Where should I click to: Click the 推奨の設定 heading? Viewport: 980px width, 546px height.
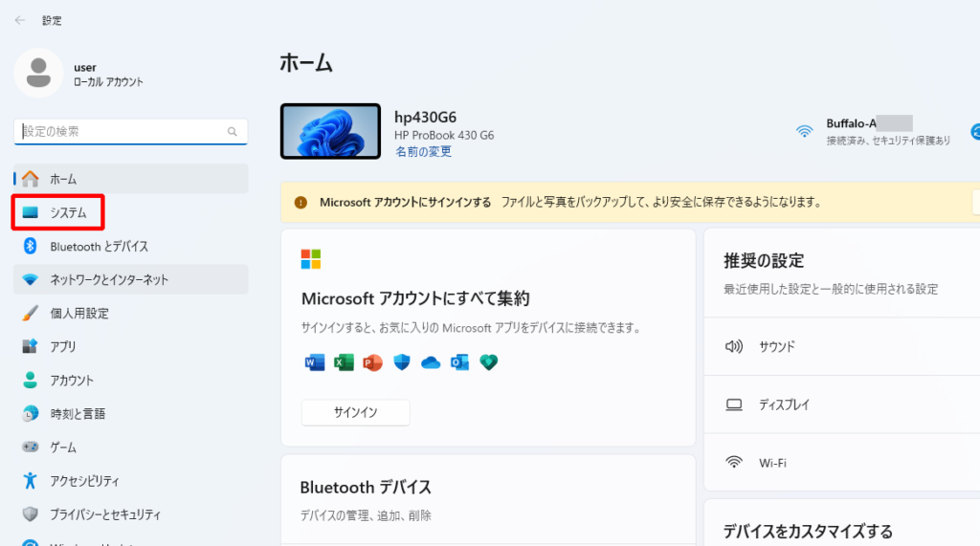764,260
